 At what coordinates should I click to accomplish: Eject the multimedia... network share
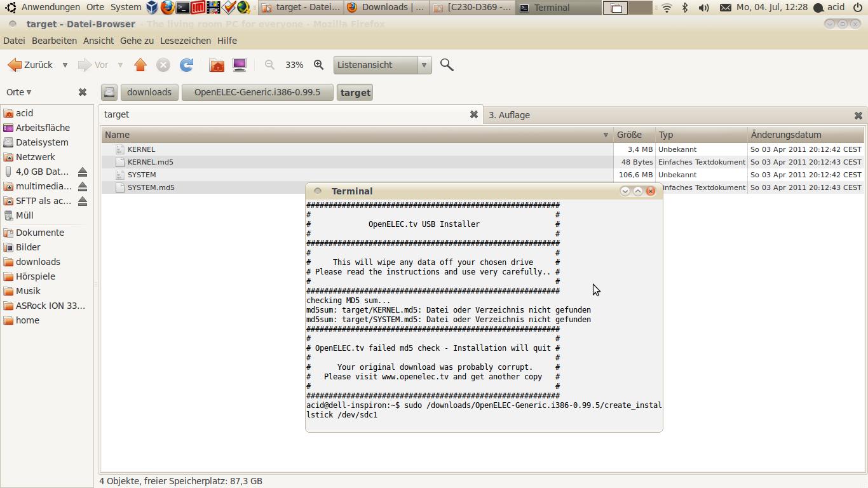(83, 187)
